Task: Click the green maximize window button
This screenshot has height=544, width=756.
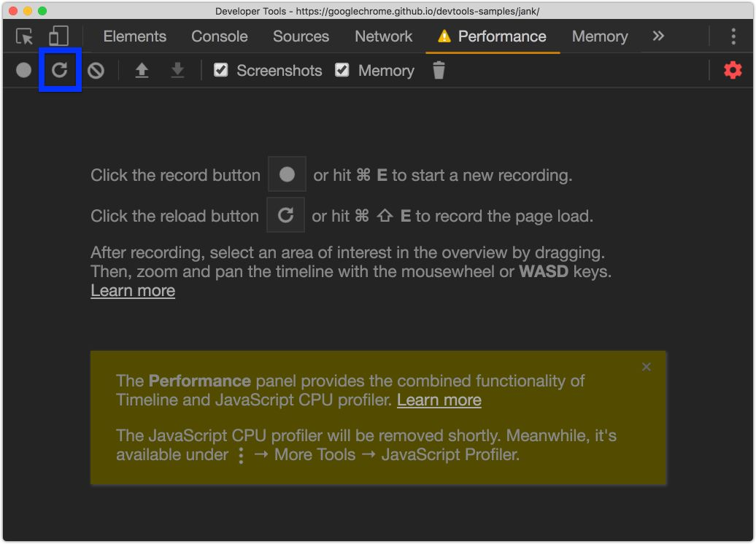Action: tap(42, 11)
